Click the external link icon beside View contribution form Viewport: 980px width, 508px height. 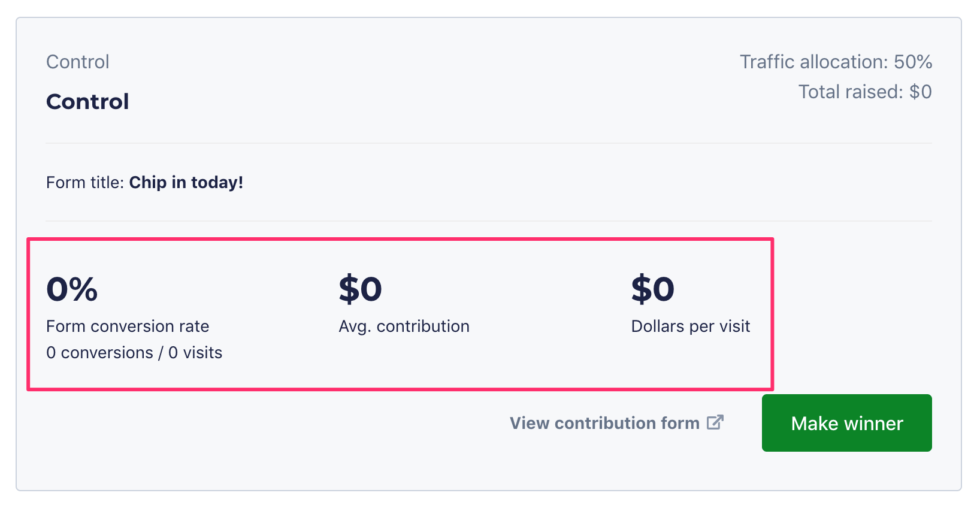pyautogui.click(x=715, y=422)
